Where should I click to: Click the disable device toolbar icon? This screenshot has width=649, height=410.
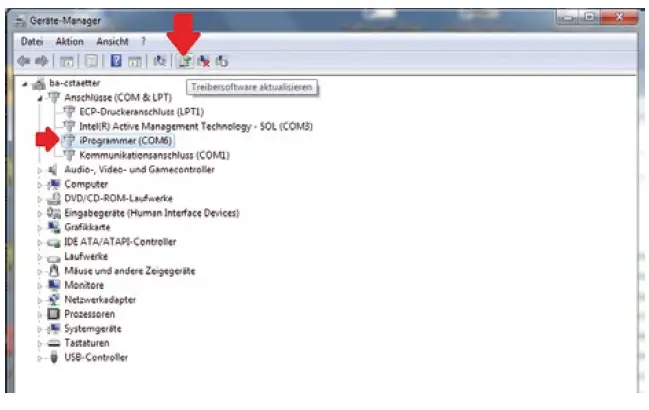(x=222, y=61)
